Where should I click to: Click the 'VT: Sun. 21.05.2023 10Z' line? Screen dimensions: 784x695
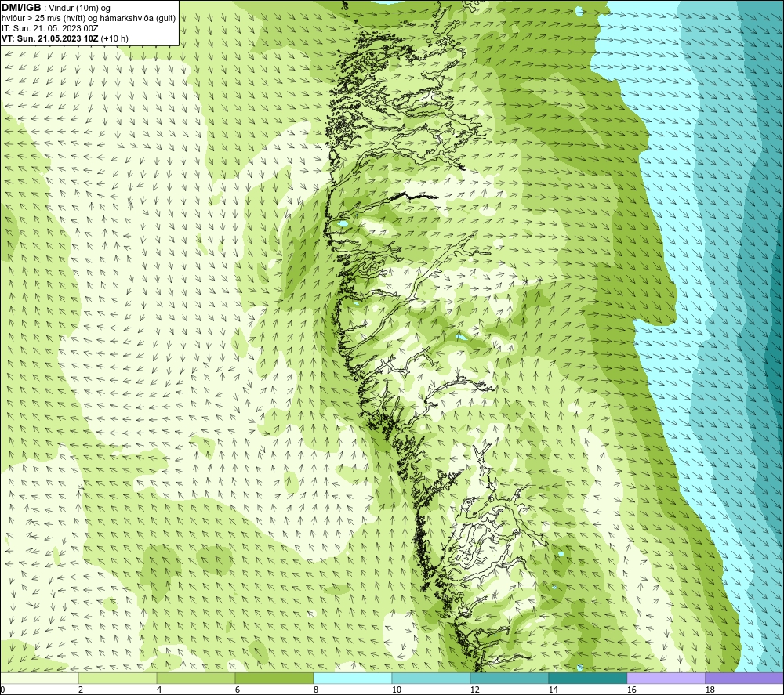[x=50, y=38]
